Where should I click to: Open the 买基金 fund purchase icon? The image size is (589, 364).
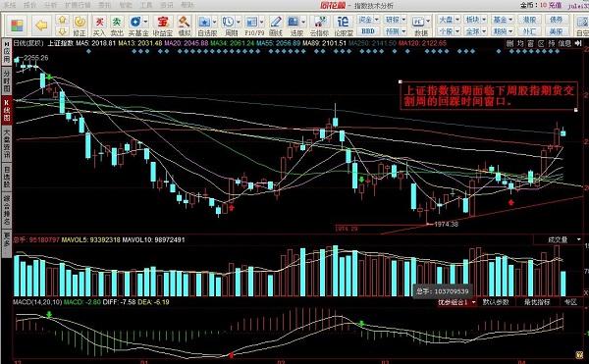138,26
